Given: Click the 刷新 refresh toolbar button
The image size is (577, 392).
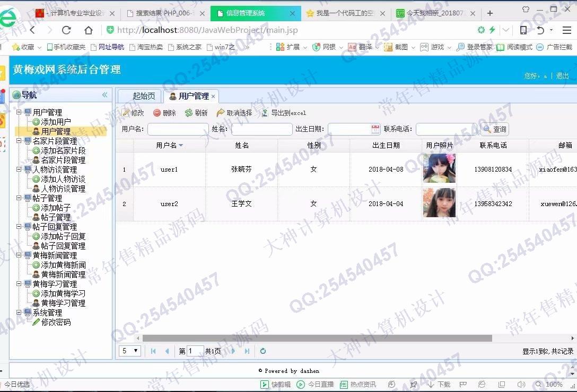Looking at the screenshot, I should click(197, 113).
